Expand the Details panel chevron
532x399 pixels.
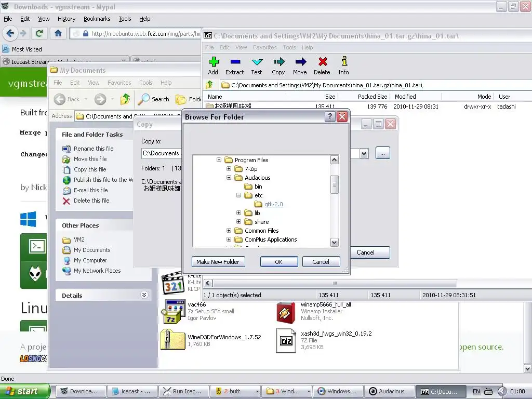pyautogui.click(x=144, y=295)
